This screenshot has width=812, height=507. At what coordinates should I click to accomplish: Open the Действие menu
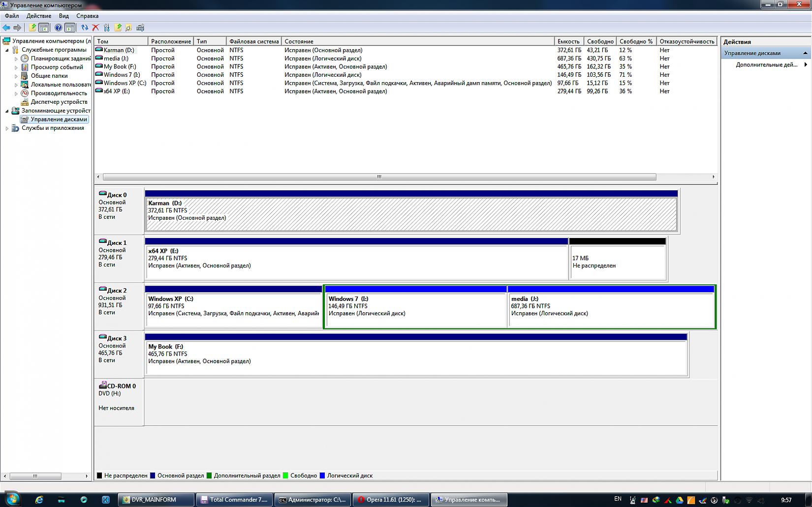(x=38, y=16)
